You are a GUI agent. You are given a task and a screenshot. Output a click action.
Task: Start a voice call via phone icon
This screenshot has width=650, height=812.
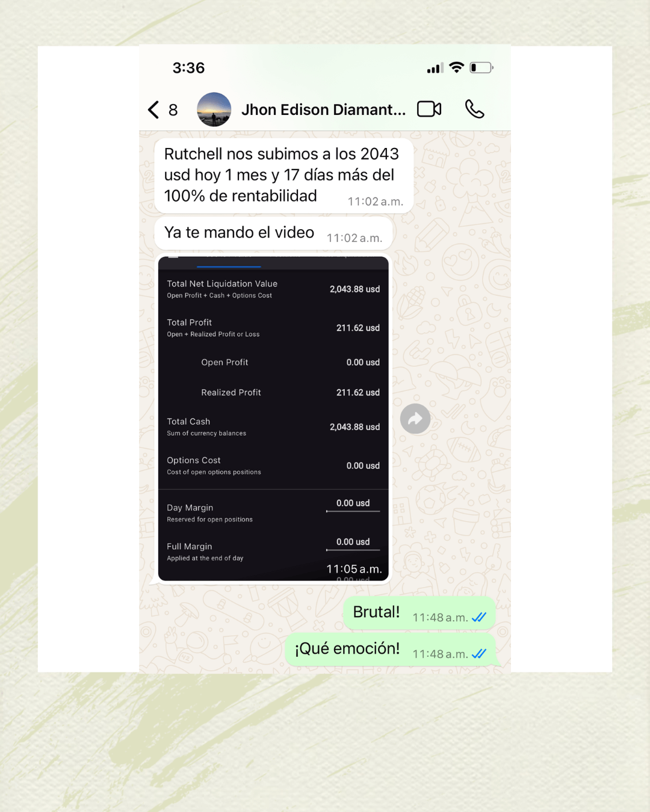click(474, 109)
